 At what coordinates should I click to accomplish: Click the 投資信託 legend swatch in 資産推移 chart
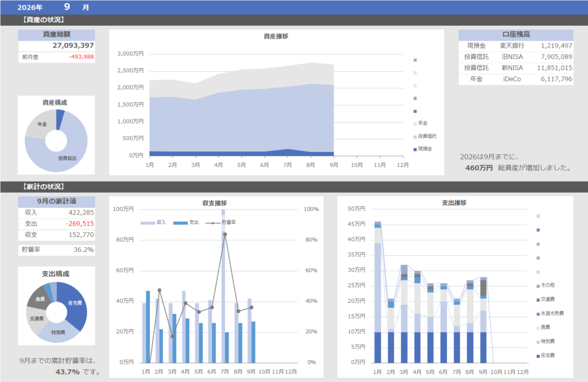tap(415, 137)
